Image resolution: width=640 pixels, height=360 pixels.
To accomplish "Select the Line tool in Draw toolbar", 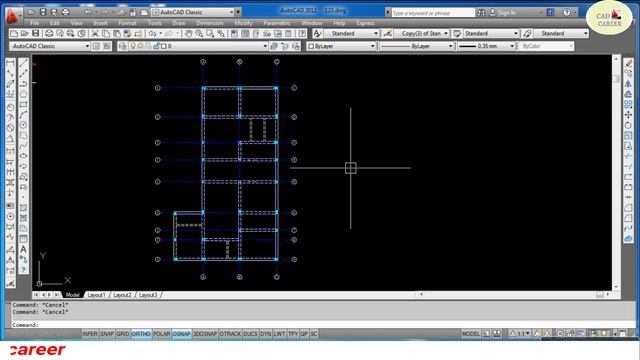I will pos(24,63).
